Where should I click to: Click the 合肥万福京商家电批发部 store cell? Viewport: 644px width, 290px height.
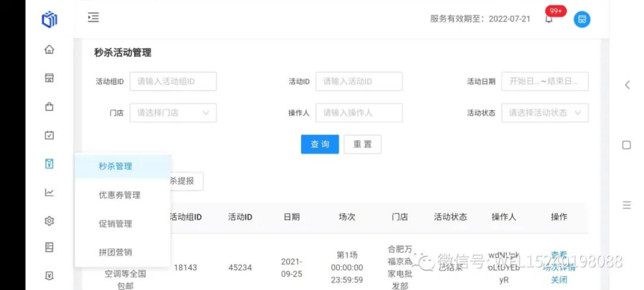pyautogui.click(x=400, y=268)
